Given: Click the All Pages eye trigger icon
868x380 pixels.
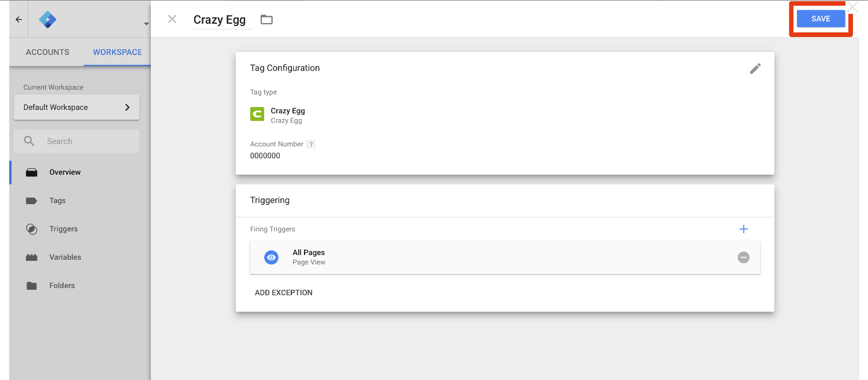Looking at the screenshot, I should pyautogui.click(x=272, y=257).
